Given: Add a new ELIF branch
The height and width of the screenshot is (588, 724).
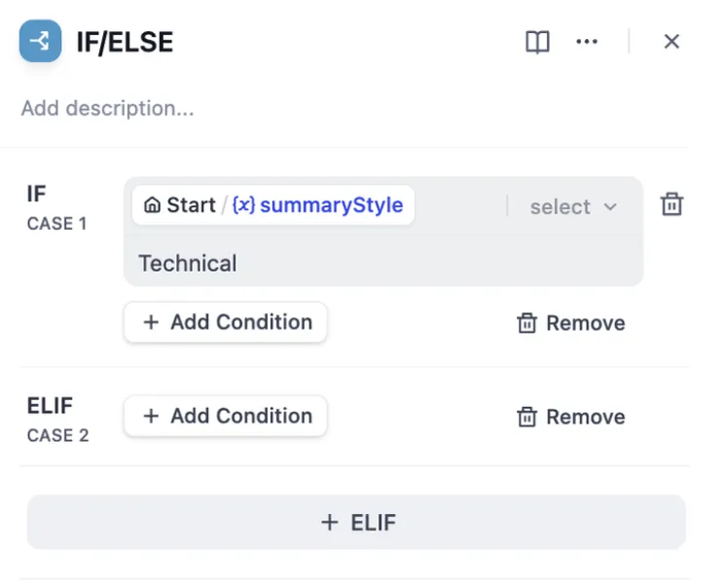Looking at the screenshot, I should 356,523.
